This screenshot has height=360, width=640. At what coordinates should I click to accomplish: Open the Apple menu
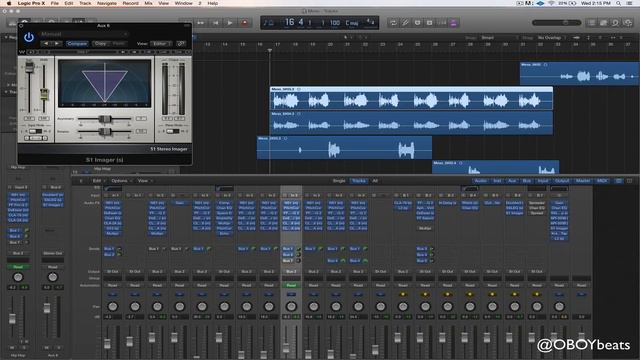9,3
